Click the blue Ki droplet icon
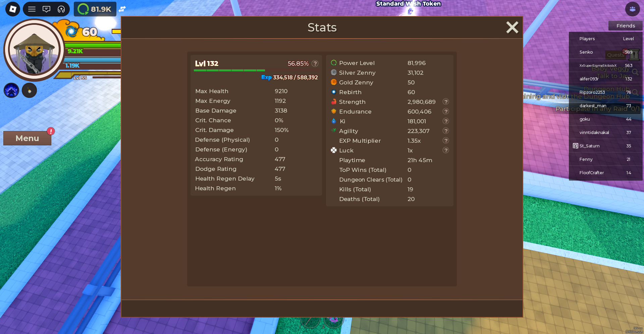 334,121
